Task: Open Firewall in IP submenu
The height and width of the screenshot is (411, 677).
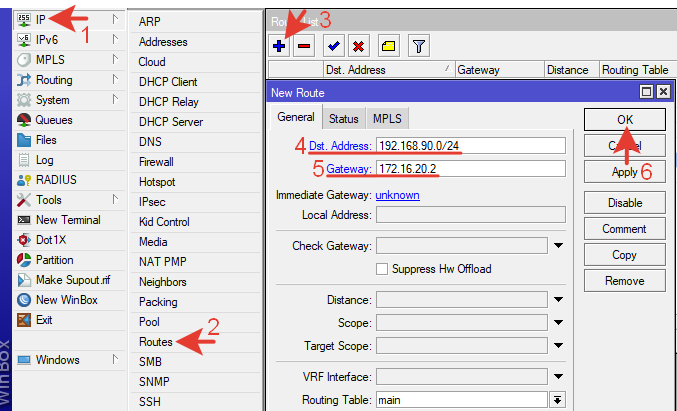Action: 156,162
